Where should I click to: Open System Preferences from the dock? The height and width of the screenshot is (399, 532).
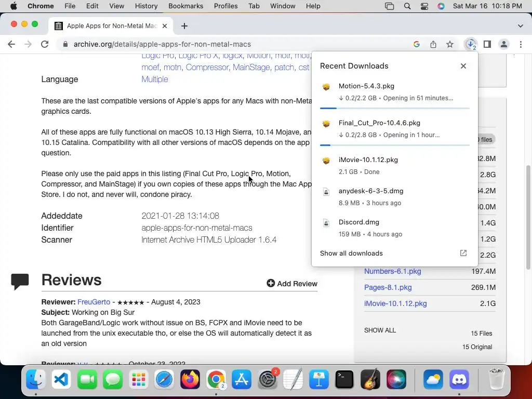[268, 379]
